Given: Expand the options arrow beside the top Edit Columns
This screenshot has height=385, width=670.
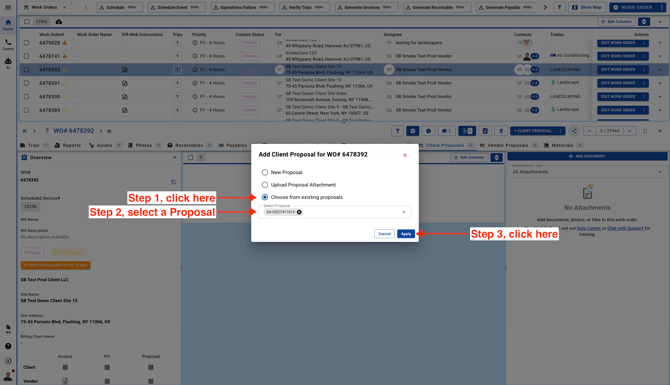Looking at the screenshot, I should point(660,21).
